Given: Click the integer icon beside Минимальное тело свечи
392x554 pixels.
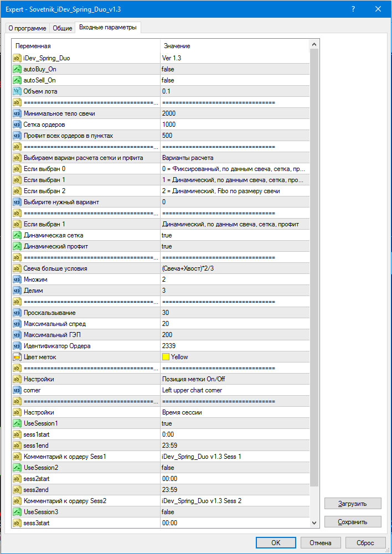Looking at the screenshot, I should click(x=17, y=113).
